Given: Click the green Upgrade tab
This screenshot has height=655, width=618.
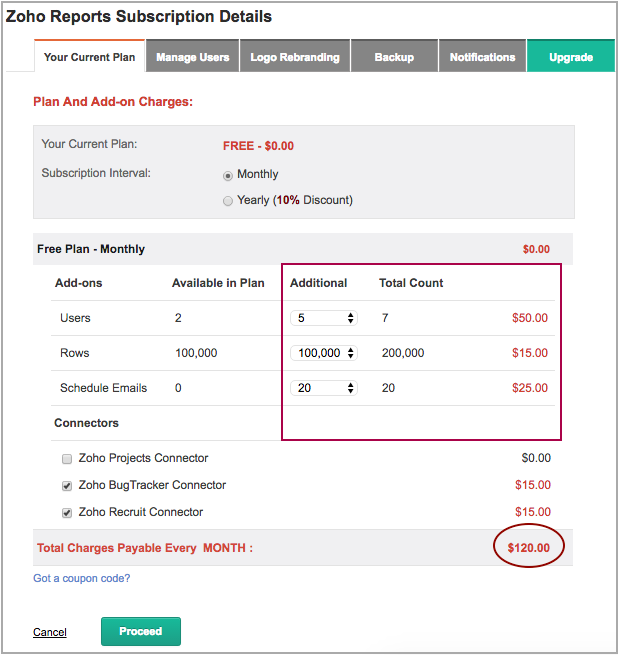Looking at the screenshot, I should tap(571, 57).
